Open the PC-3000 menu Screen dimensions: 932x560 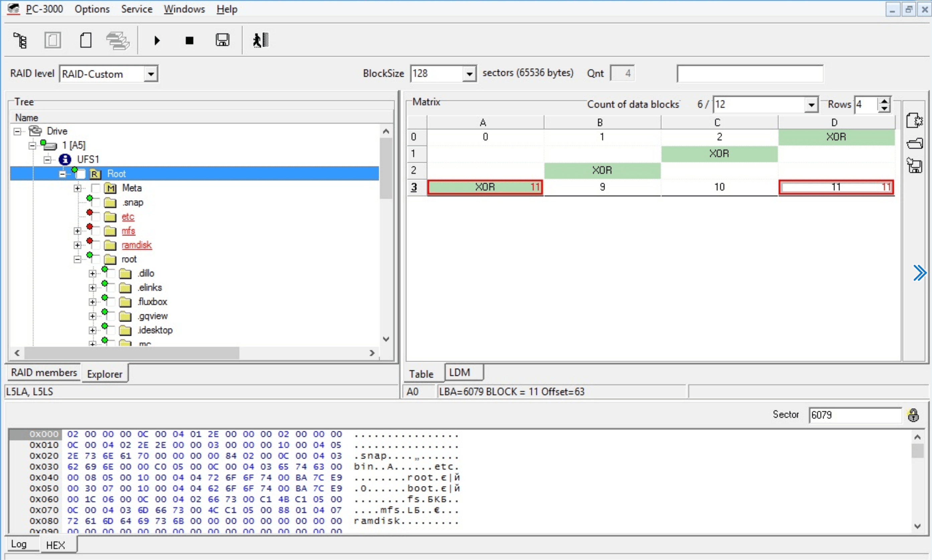pos(44,9)
